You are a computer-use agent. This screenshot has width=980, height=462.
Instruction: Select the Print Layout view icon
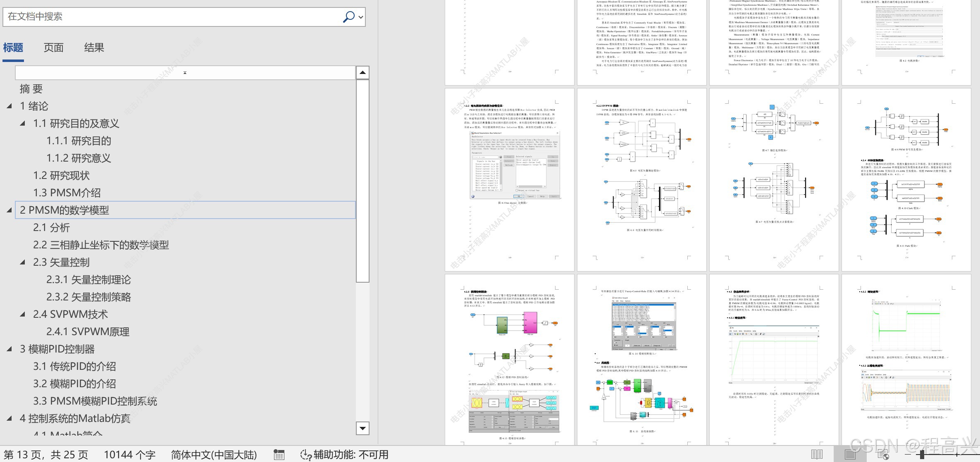click(x=850, y=455)
